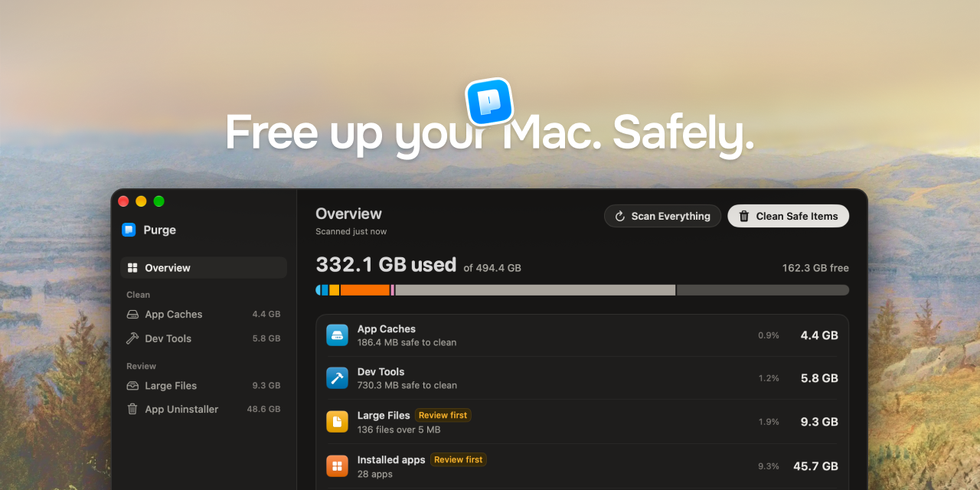This screenshot has width=980, height=490.
Task: Click the Purge app logo in the sidebar
Action: tap(129, 230)
